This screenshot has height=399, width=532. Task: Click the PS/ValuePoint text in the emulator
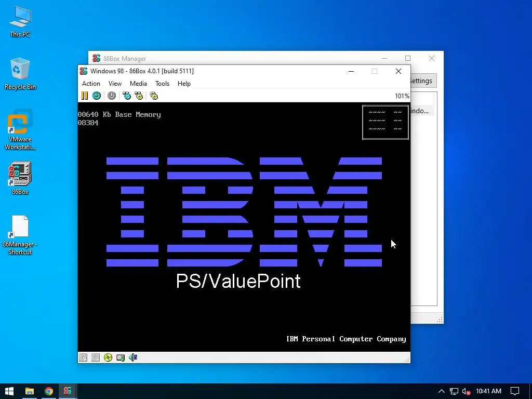point(238,281)
